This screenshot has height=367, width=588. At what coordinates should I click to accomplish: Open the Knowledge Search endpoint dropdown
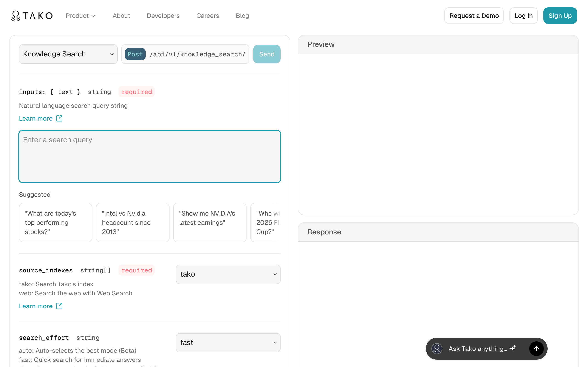68,54
